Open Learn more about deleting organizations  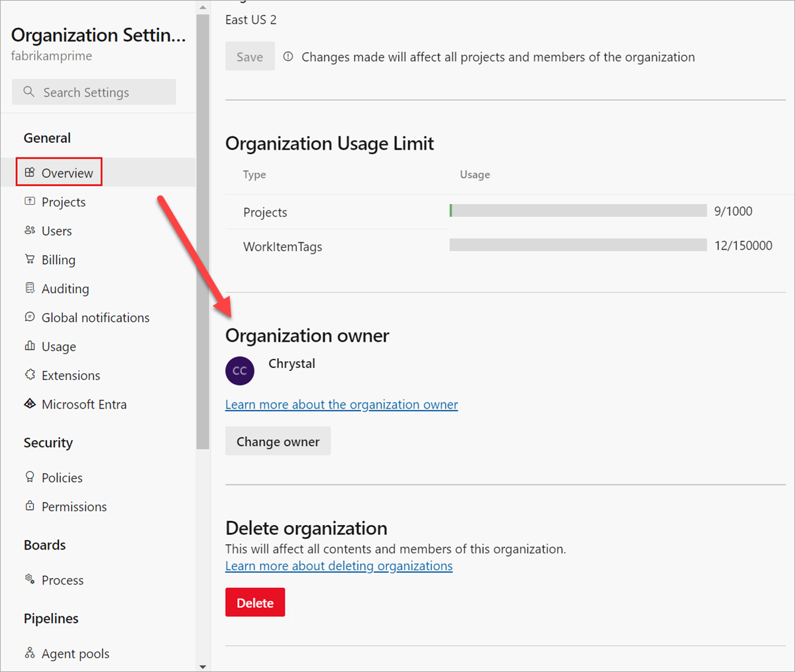pyautogui.click(x=339, y=566)
